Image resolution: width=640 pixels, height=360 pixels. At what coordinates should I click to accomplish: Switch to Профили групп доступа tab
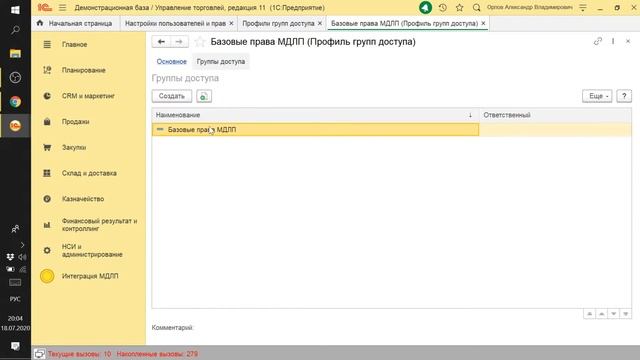pos(278,23)
